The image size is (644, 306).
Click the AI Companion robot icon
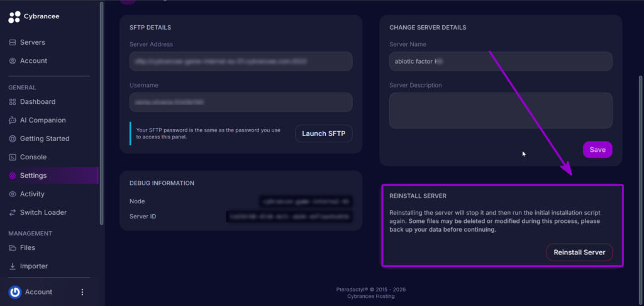(13, 120)
